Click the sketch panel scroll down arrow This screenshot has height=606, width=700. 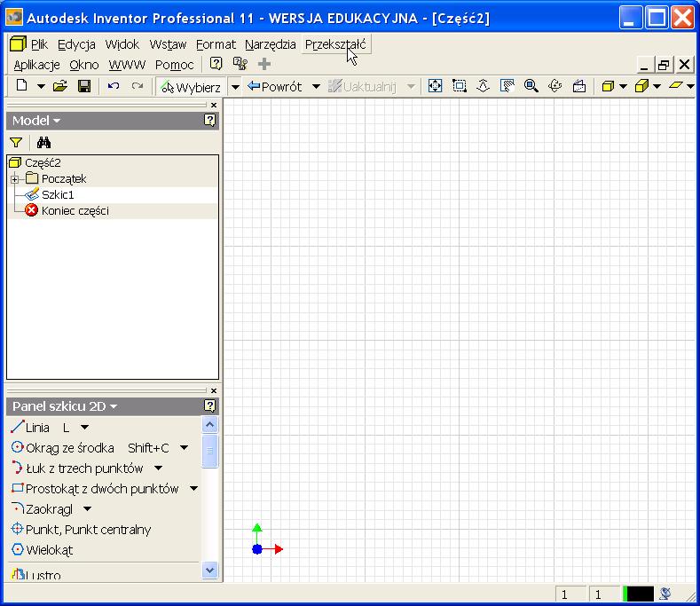209,571
